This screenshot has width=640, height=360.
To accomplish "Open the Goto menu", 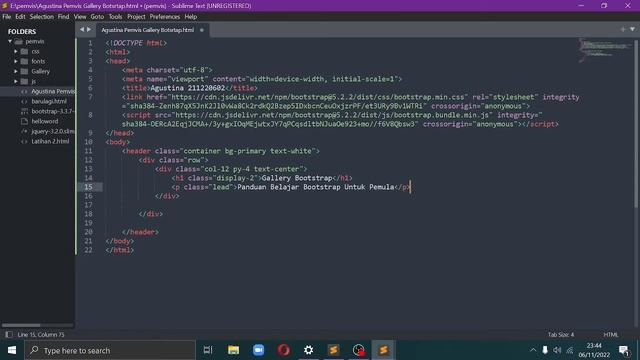I will (97, 17).
